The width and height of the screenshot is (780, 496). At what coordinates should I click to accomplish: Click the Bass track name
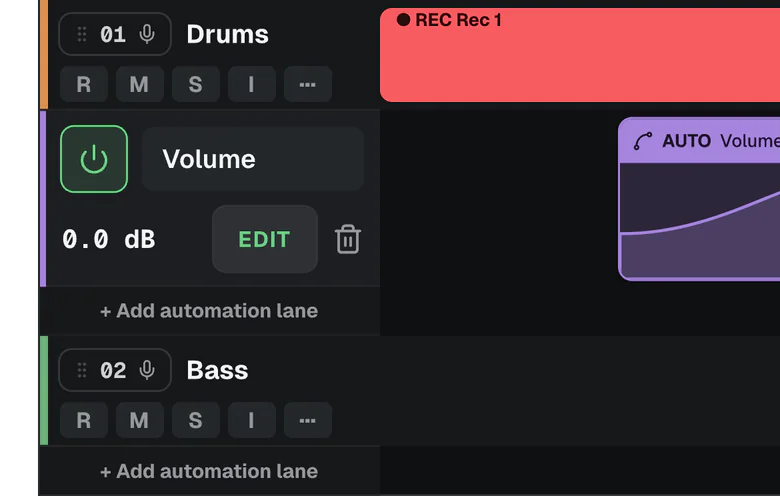pos(217,370)
